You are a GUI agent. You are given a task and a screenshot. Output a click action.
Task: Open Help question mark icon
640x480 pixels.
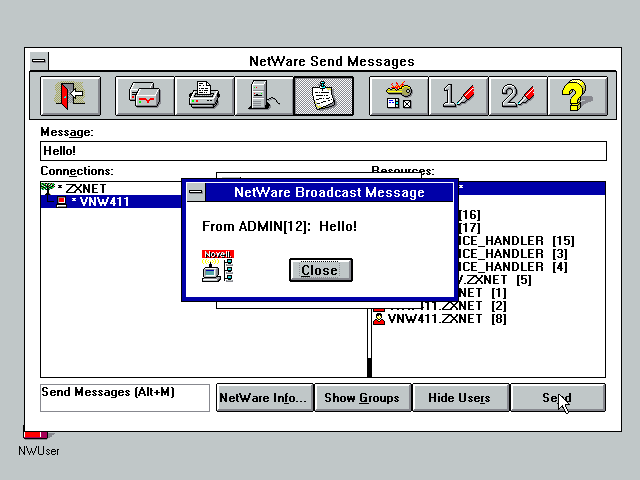(x=578, y=96)
